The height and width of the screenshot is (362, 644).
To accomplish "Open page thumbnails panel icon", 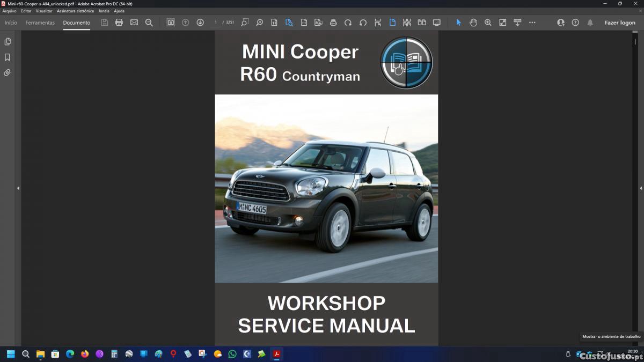I will [x=8, y=42].
